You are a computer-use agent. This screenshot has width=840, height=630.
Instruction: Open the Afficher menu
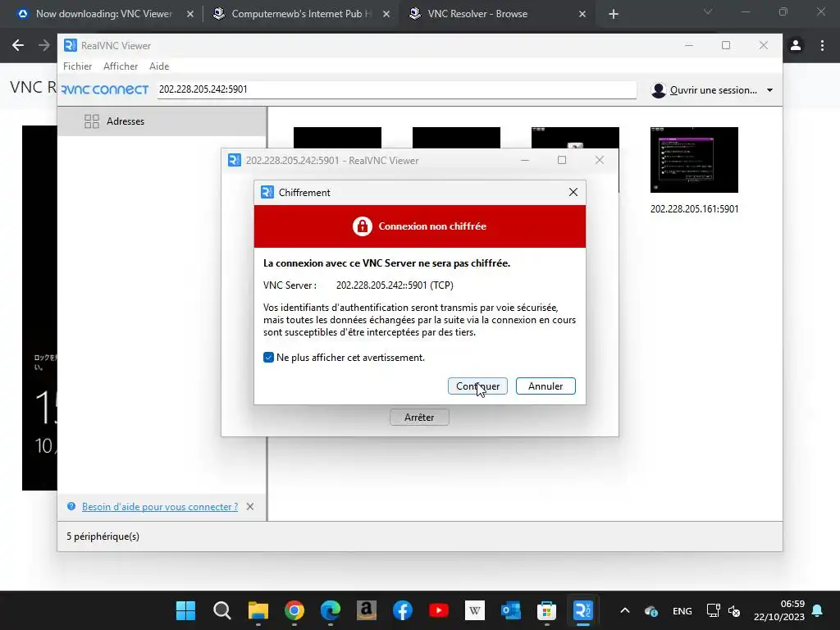(121, 66)
